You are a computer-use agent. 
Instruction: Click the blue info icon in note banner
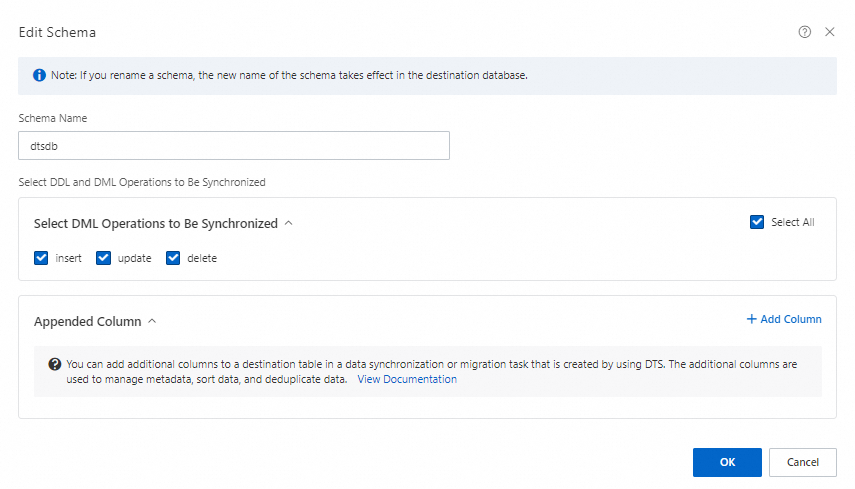pyautogui.click(x=39, y=75)
